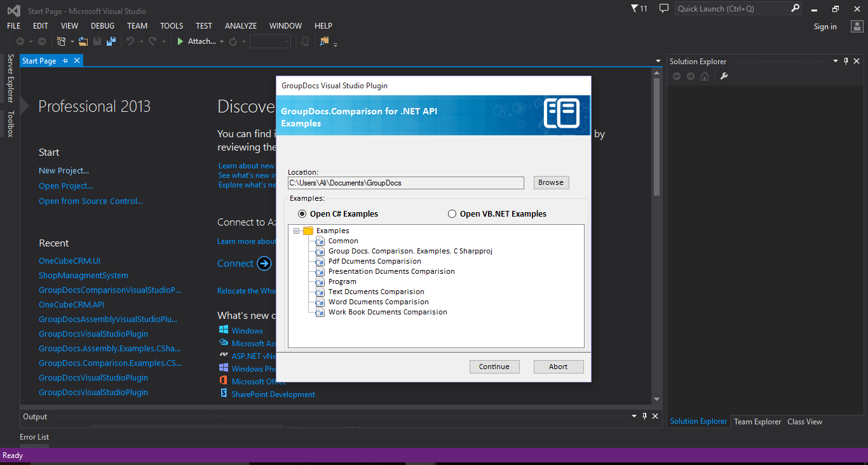
Task: Click the Abort button
Action: tap(559, 367)
